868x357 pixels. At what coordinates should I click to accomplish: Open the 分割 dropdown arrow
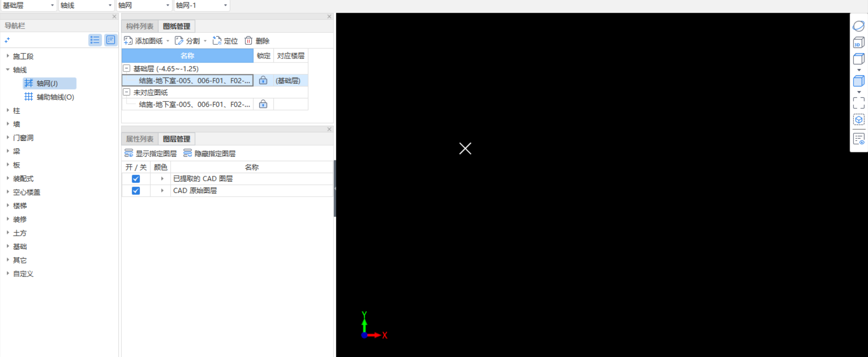pos(205,41)
